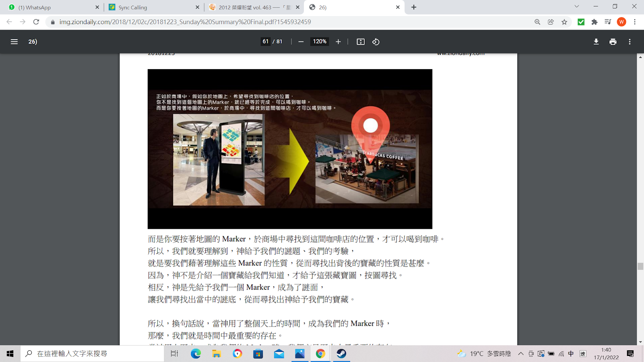Rotate the PDF counterclockwise
644x362 pixels.
[x=376, y=41]
